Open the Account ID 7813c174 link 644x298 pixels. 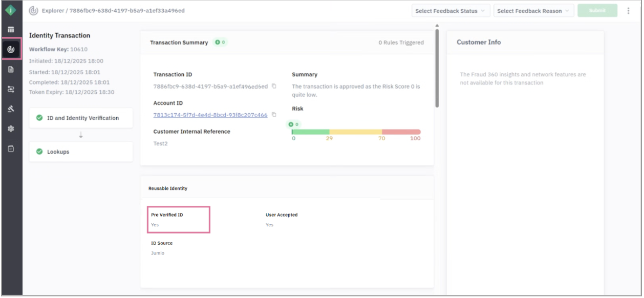click(x=210, y=115)
